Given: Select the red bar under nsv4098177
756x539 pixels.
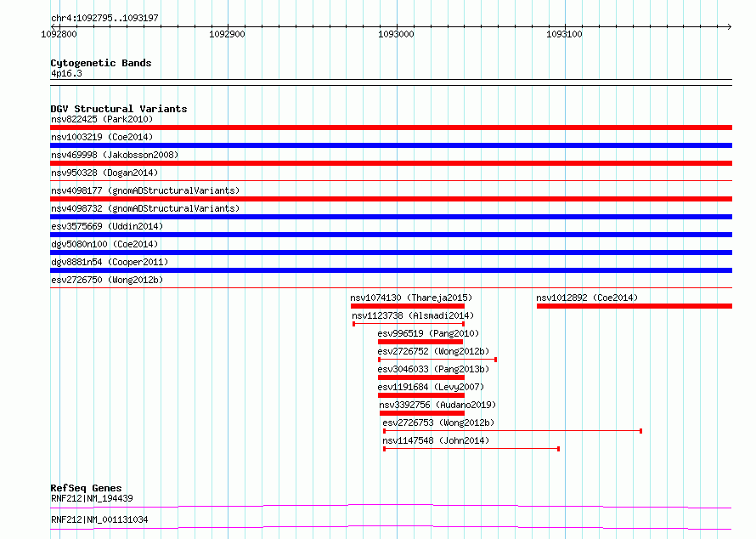Looking at the screenshot, I should click(x=391, y=199).
